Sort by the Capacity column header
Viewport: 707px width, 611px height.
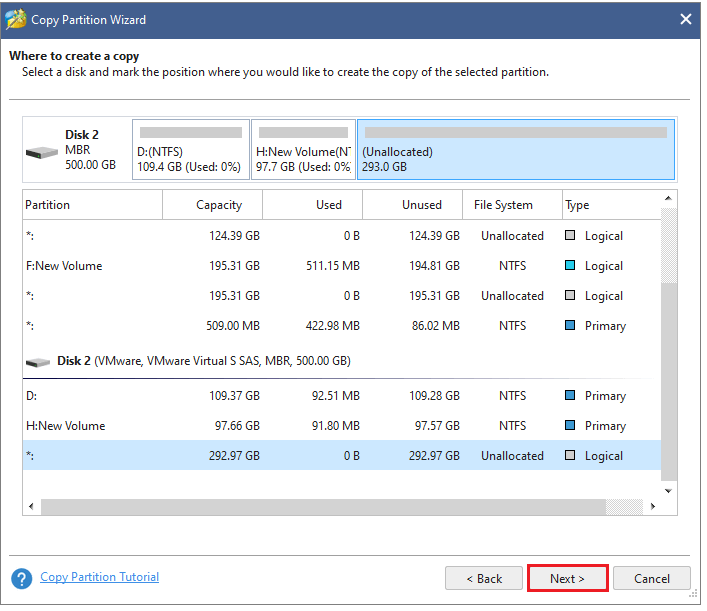pyautogui.click(x=212, y=205)
